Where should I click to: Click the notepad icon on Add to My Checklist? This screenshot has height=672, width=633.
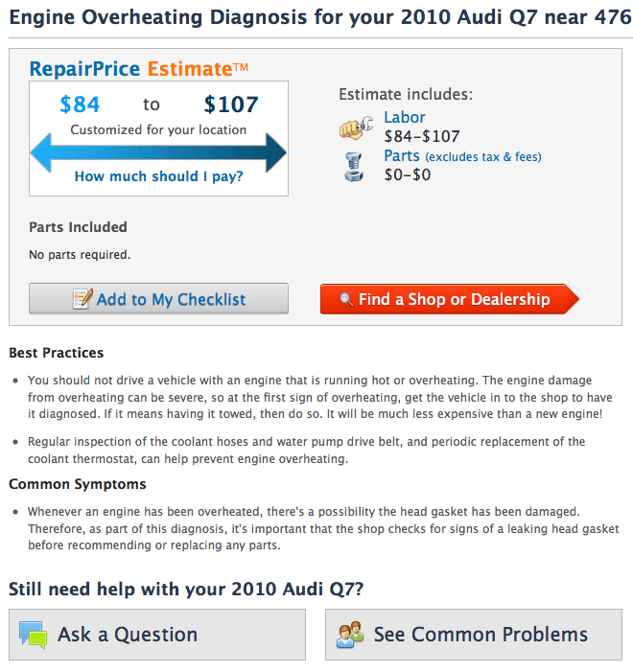(82, 299)
